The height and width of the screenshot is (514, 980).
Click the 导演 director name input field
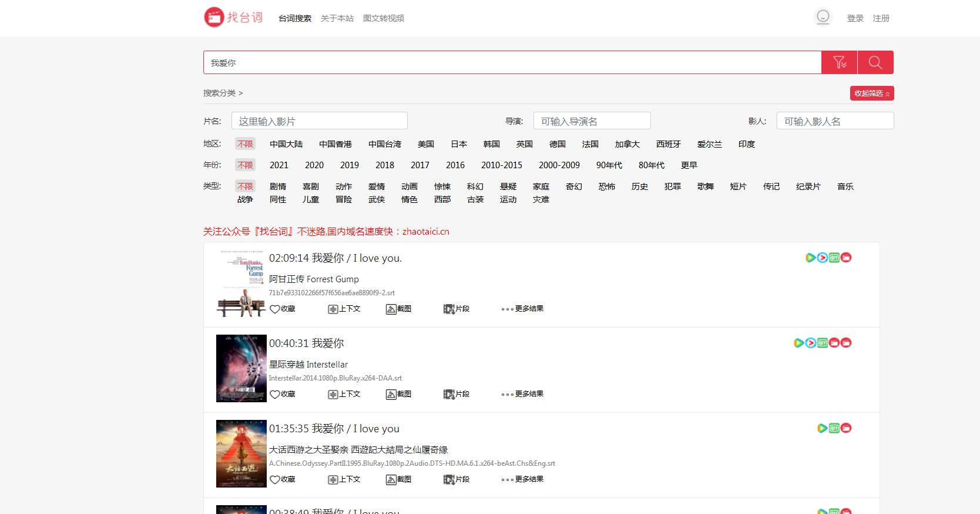pyautogui.click(x=592, y=121)
